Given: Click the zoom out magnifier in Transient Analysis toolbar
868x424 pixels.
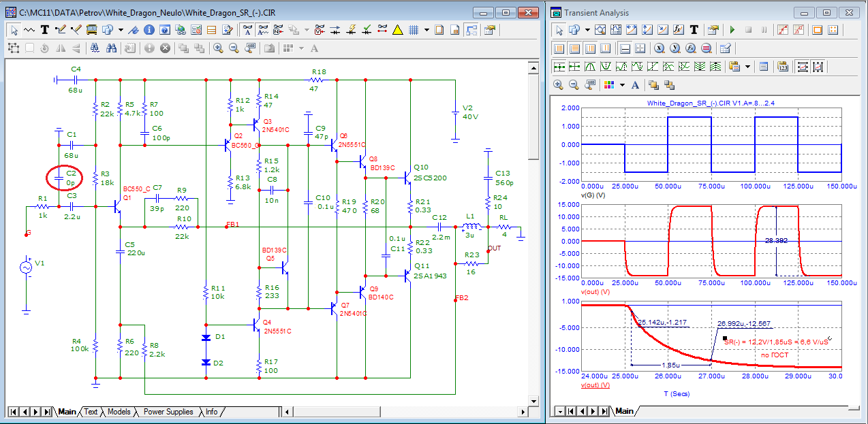Looking at the screenshot, I should pyautogui.click(x=574, y=85).
